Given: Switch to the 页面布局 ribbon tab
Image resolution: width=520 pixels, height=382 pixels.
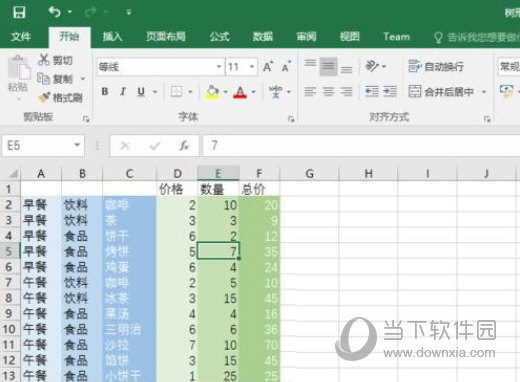Looking at the screenshot, I should [x=166, y=36].
